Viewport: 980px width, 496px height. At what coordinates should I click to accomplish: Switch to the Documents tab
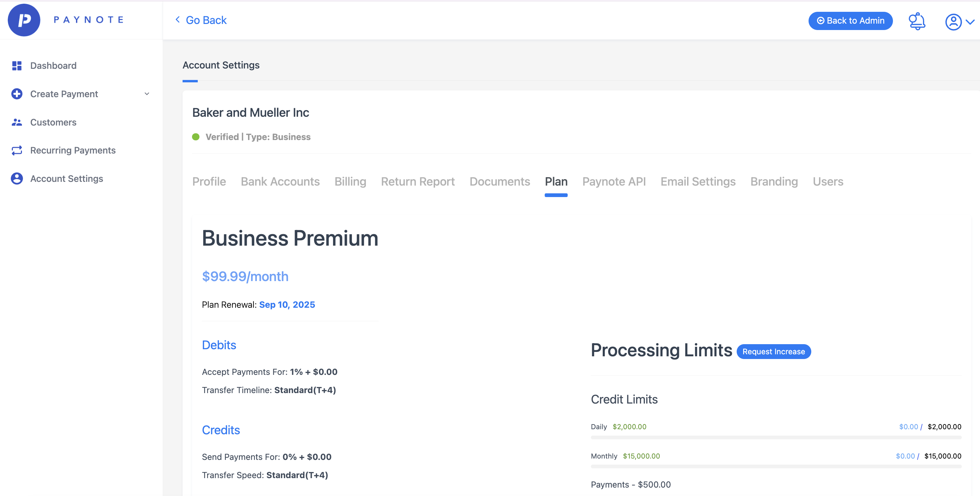(499, 182)
